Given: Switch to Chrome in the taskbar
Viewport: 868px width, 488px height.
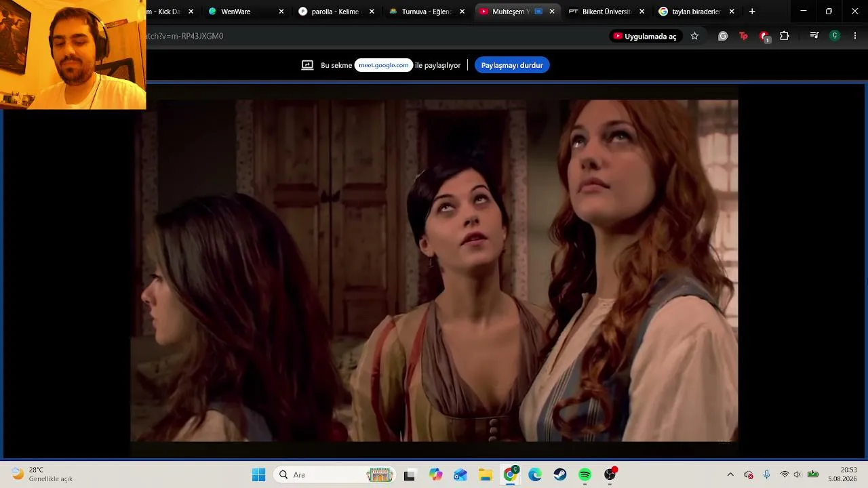Looking at the screenshot, I should pyautogui.click(x=510, y=475).
